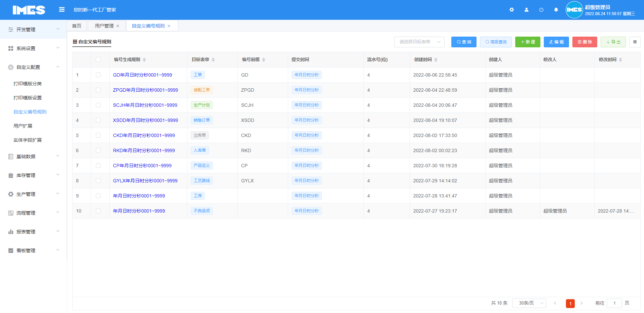Click the 查询 search button
644x313 pixels.
(x=464, y=42)
